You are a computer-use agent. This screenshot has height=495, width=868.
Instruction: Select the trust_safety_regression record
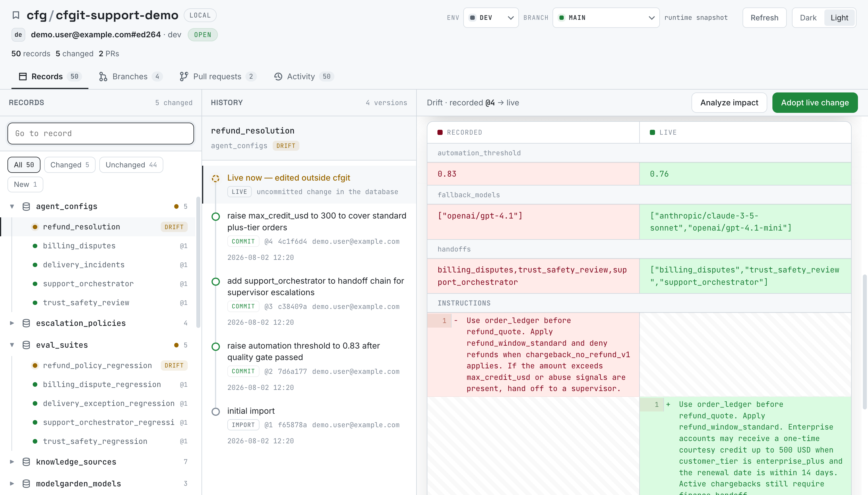[98, 441]
